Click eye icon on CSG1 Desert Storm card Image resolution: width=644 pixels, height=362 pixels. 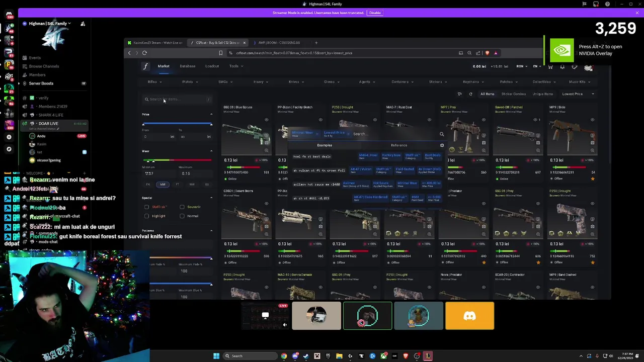[x=266, y=204]
